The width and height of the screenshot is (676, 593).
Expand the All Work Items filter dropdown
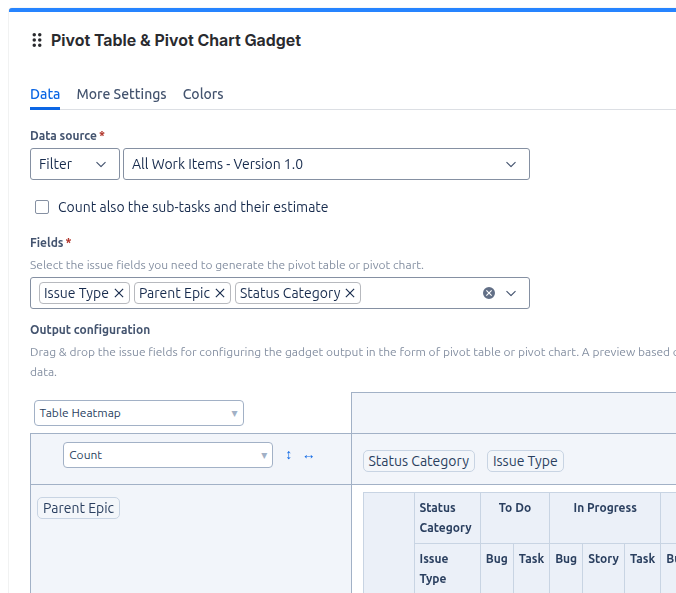326,164
